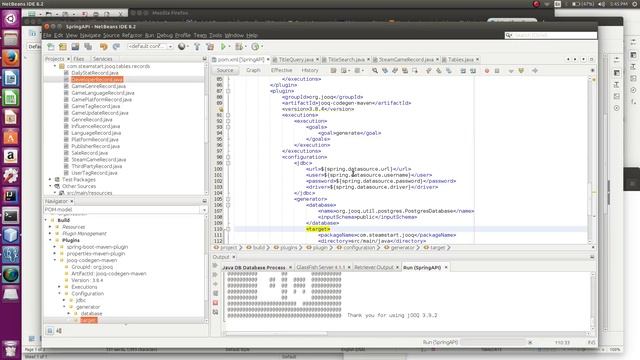Toggle code fold at line 105 generator
640x360 pixels.
pyautogui.click(x=228, y=199)
